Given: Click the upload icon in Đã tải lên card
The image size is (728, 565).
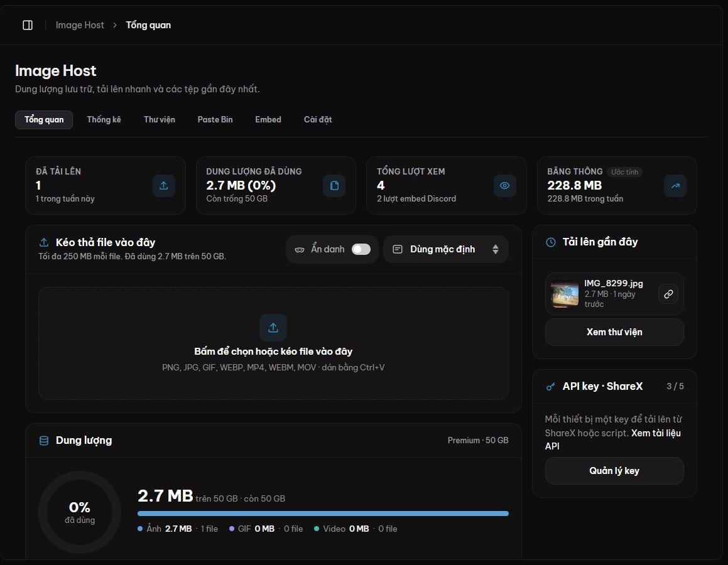Looking at the screenshot, I should coord(163,186).
